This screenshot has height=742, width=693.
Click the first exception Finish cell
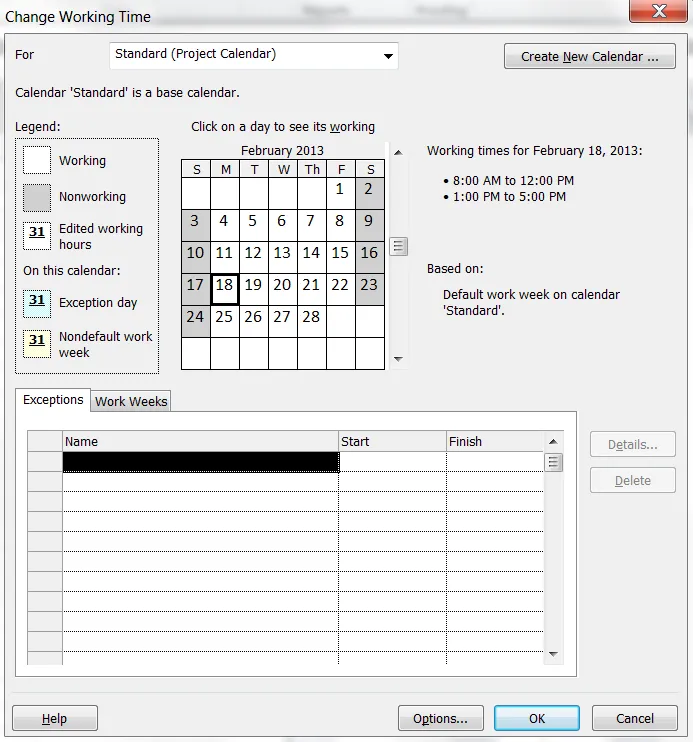[x=495, y=462]
